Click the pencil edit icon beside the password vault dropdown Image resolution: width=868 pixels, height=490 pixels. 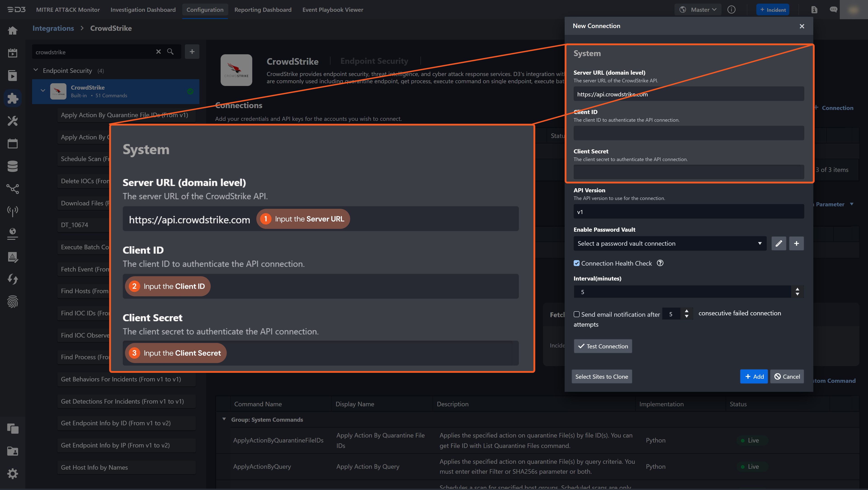[x=779, y=243]
